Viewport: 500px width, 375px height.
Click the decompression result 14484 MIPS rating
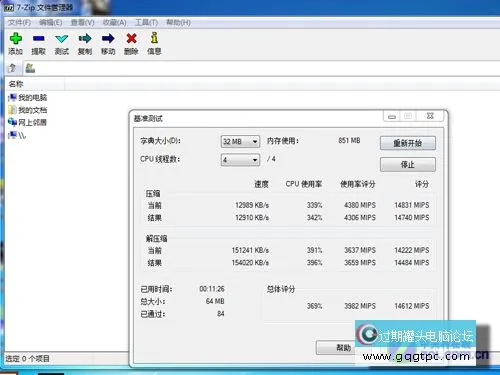click(412, 262)
